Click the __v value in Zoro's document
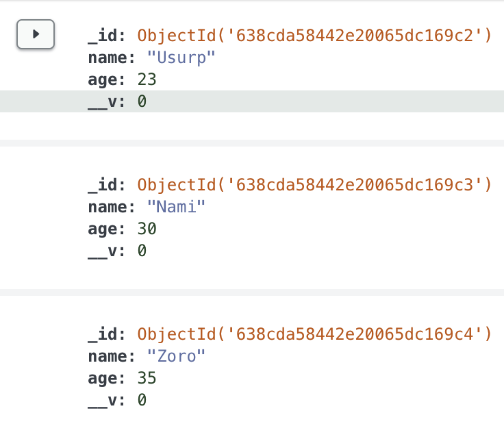504x437 pixels. click(x=142, y=400)
